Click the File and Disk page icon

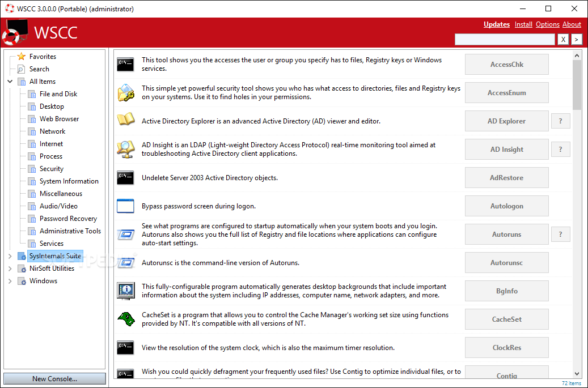click(32, 94)
